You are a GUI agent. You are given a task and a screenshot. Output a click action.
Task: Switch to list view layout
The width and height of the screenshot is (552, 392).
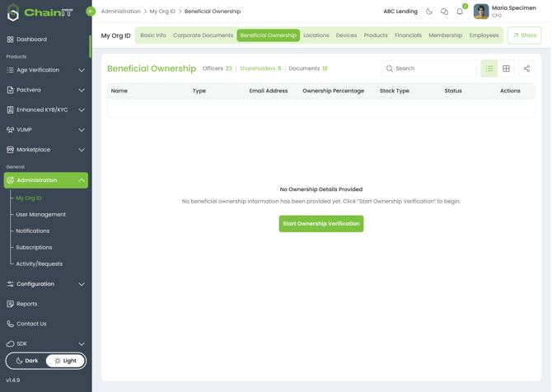click(x=489, y=68)
